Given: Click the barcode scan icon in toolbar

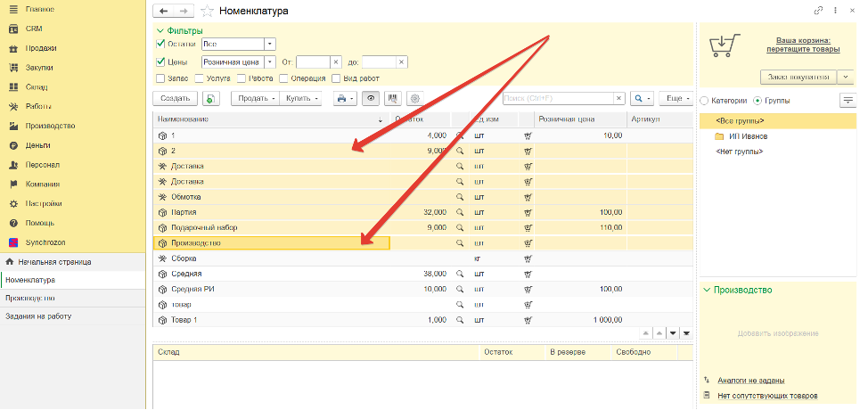Looking at the screenshot, I should (392, 98).
